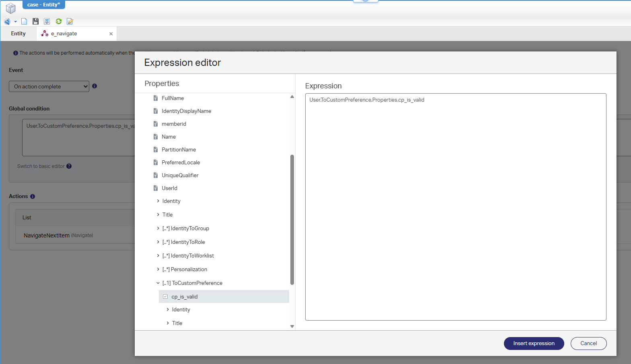Click the Properties panel vertical scrollbar
631x364 pixels.
click(292, 219)
